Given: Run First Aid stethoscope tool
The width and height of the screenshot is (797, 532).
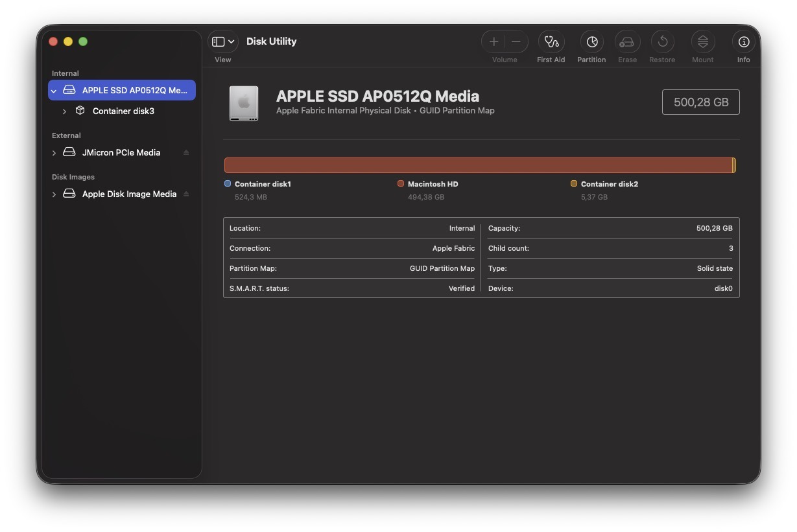Looking at the screenshot, I should coord(551,41).
